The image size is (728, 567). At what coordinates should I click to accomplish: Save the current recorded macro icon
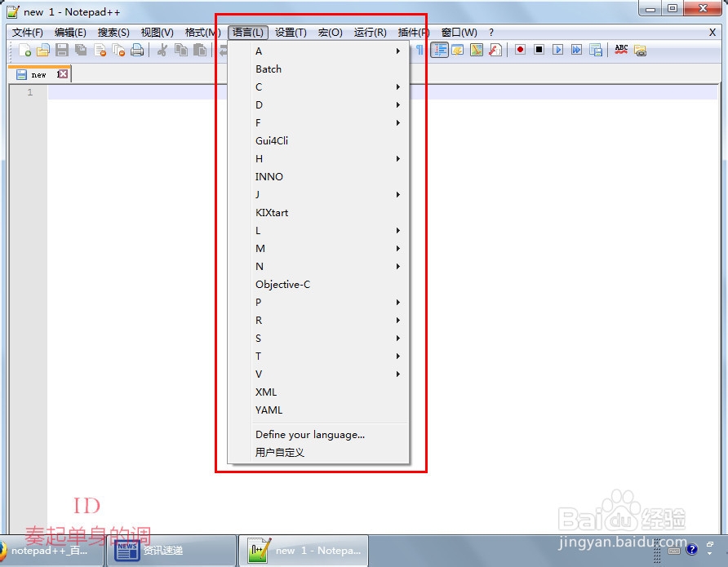pyautogui.click(x=595, y=50)
